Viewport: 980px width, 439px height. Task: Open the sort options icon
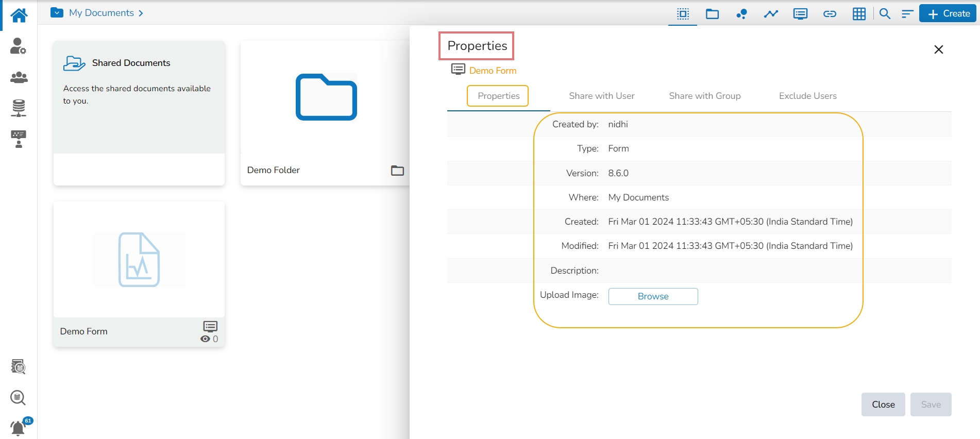pos(907,14)
